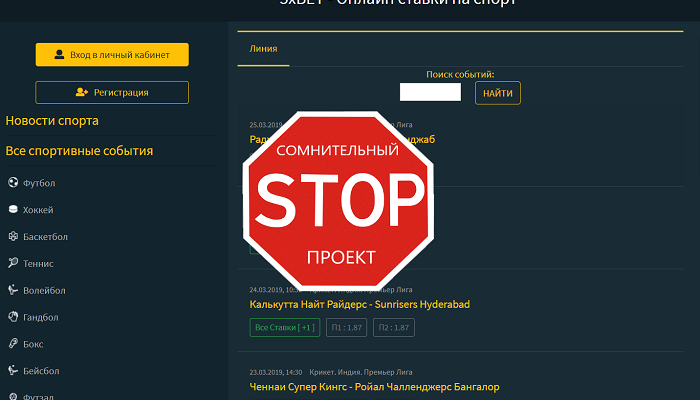Choose the tennis racket icon
This screenshot has height=400, width=700.
coord(13,262)
